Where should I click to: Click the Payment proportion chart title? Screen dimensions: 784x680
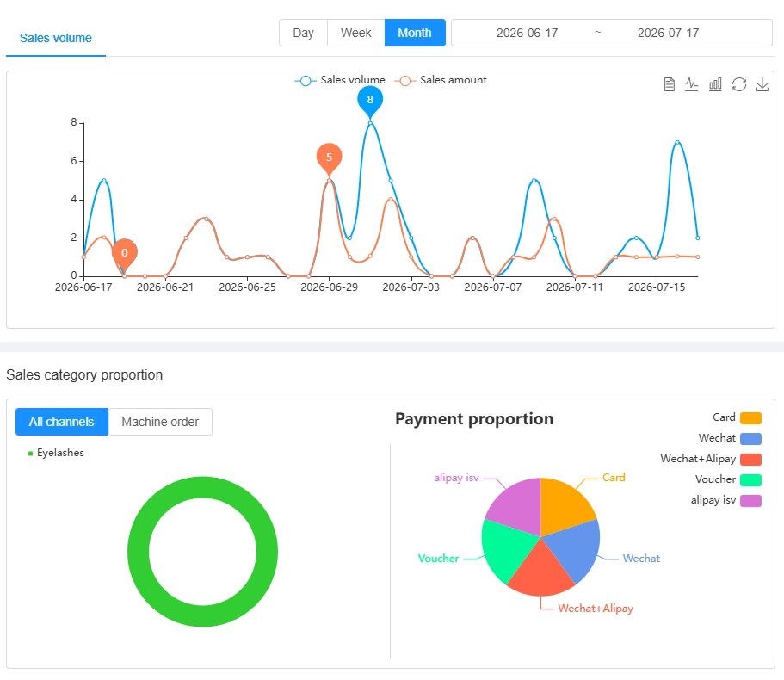(x=474, y=419)
